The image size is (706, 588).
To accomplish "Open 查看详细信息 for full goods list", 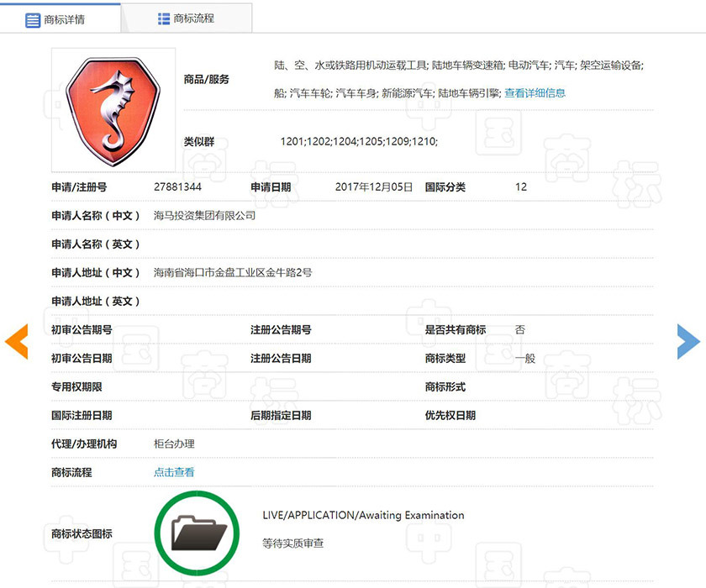I will pos(536,93).
